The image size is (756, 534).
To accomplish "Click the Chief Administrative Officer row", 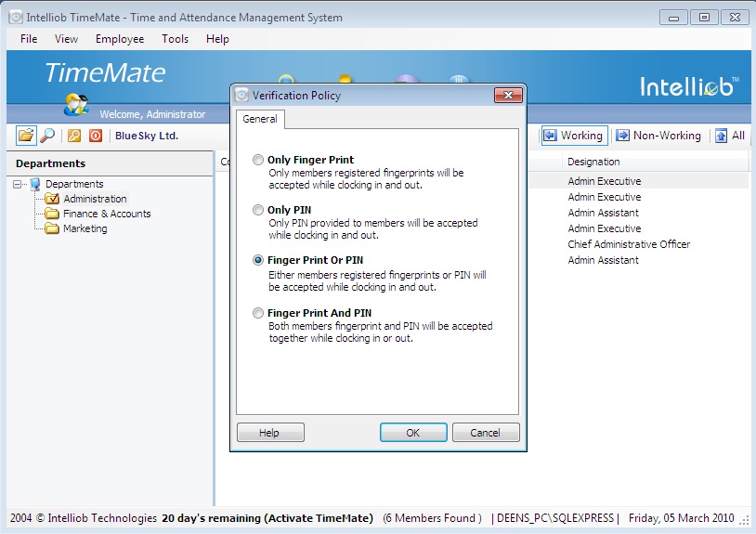I will [629, 244].
